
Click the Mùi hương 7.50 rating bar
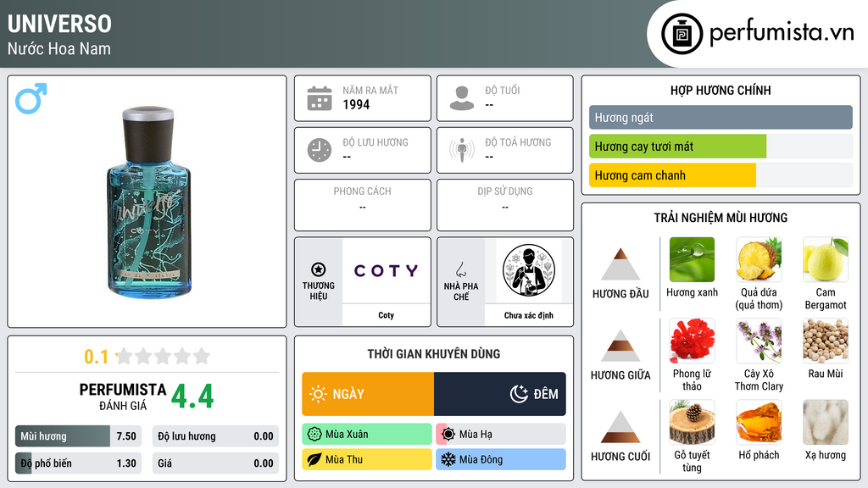coord(79,436)
